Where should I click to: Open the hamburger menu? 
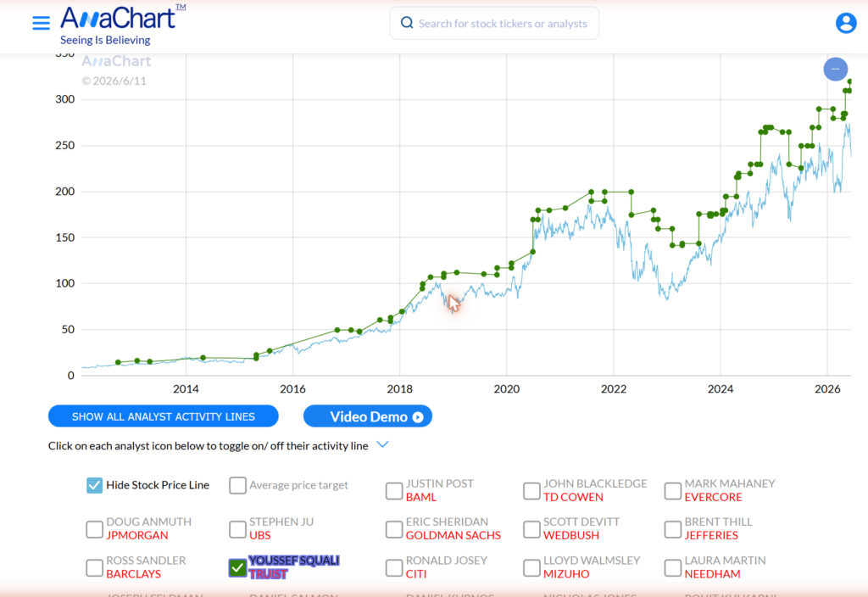tap(41, 23)
